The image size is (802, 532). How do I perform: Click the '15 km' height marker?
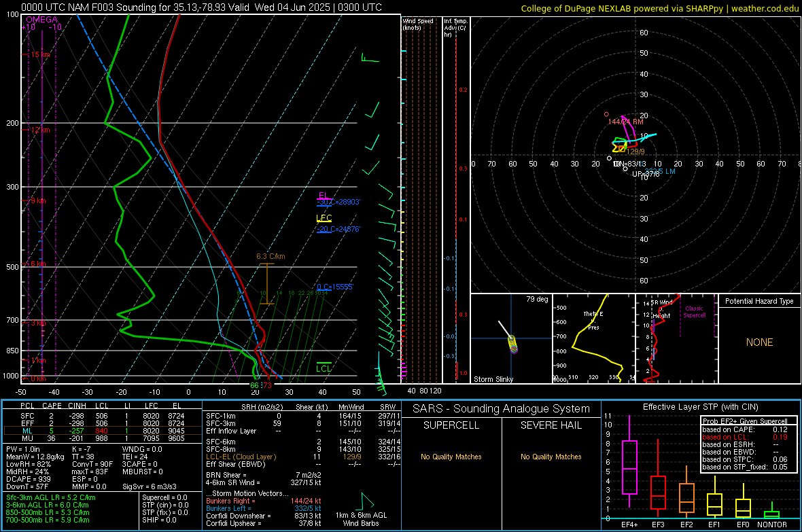pos(40,54)
